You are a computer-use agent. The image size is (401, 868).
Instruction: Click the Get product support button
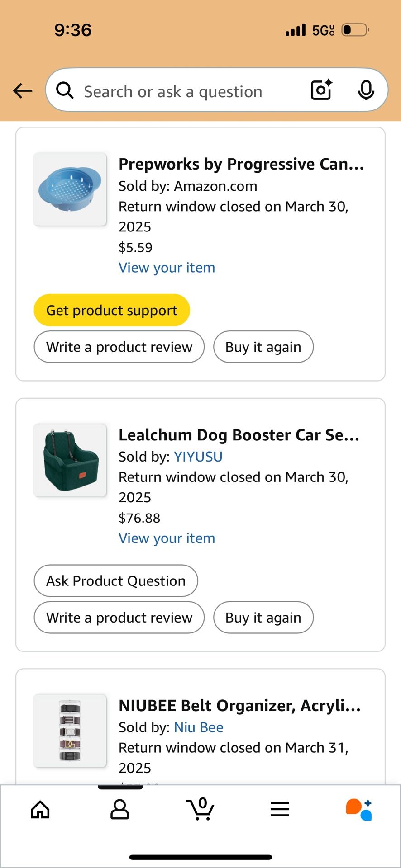point(112,310)
